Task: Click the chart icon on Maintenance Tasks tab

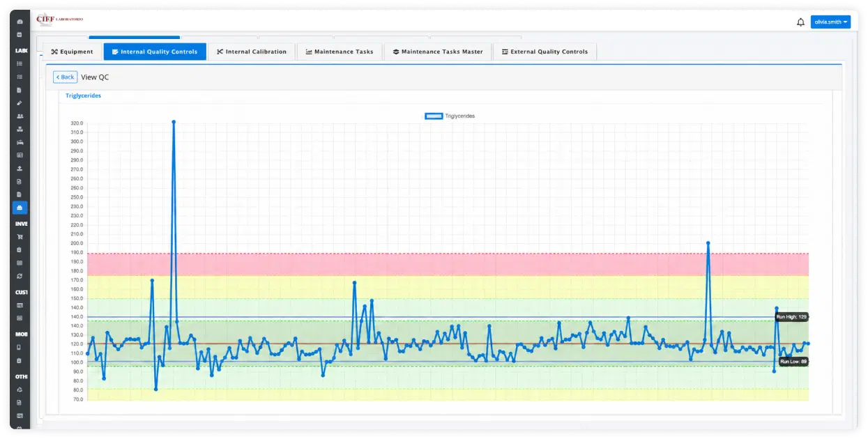Action: [309, 52]
